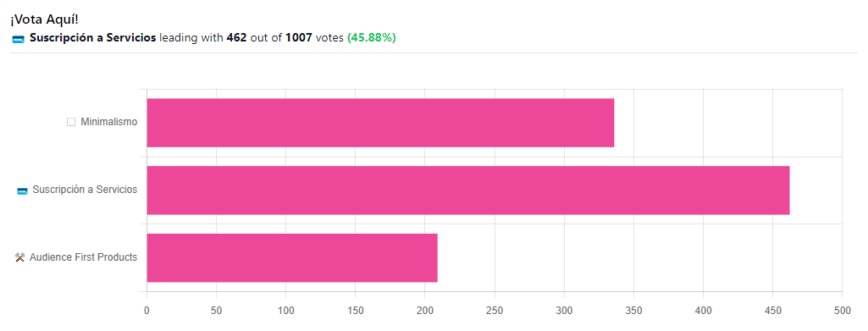868x331 pixels.
Task: Click the ¡Vota Aquí! title
Action: pos(44,19)
